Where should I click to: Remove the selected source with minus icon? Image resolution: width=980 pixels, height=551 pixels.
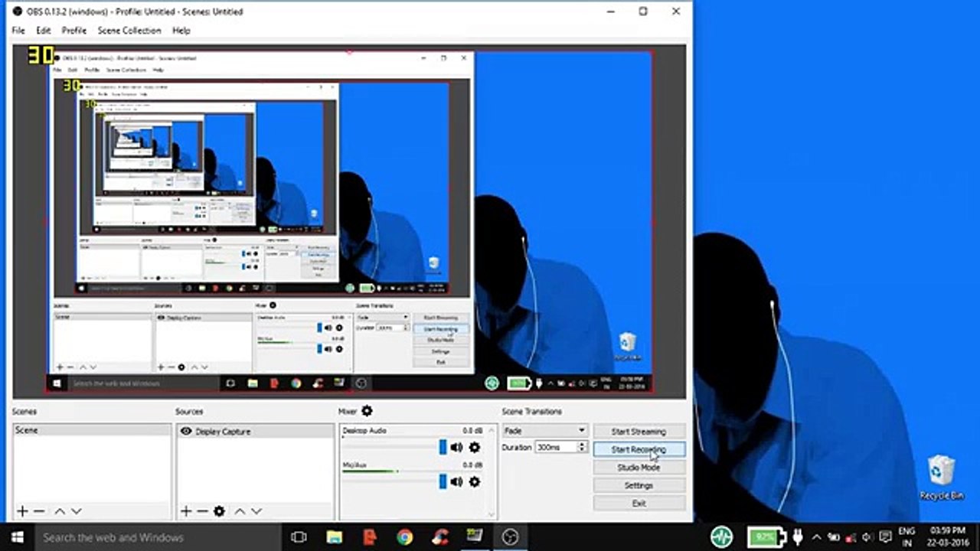coord(202,511)
